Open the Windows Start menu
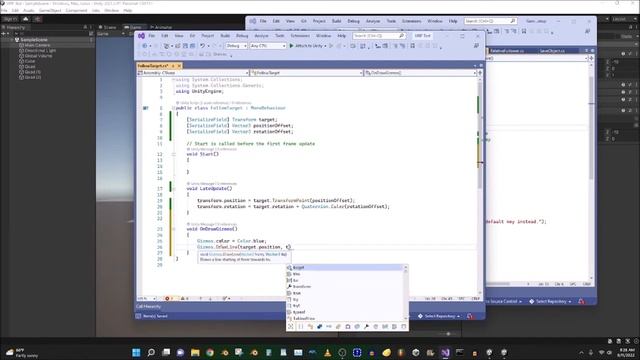 pos(136,353)
